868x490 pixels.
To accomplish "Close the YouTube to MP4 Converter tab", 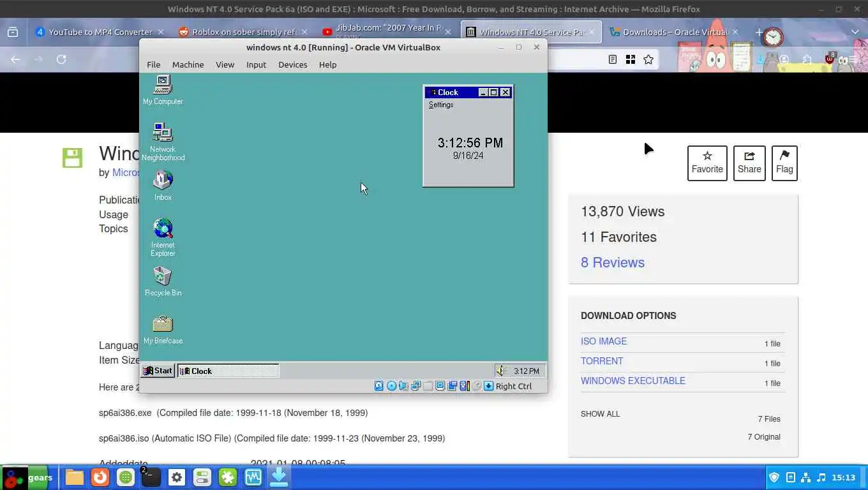I will (161, 32).
